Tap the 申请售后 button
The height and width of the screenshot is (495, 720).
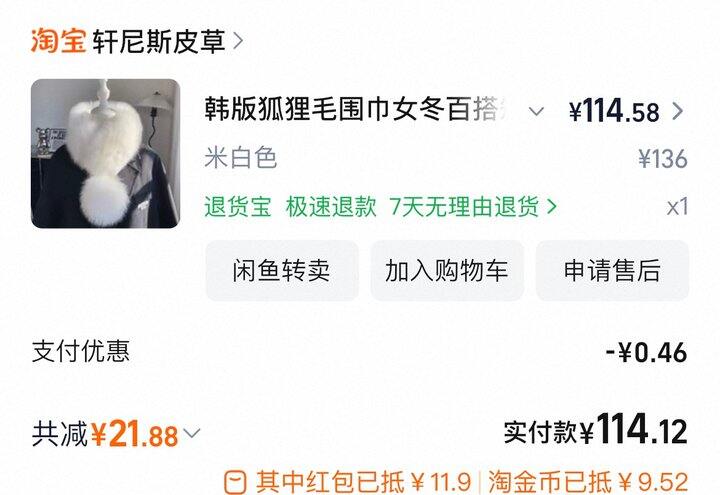point(612,270)
